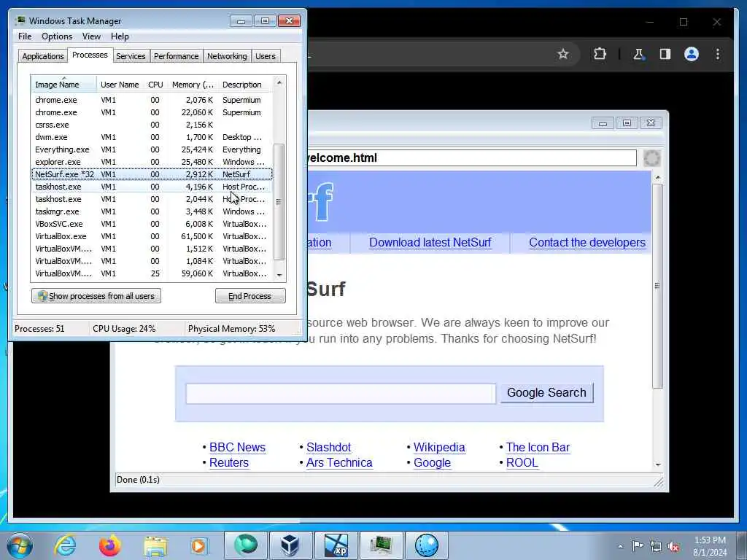Image resolution: width=747 pixels, height=560 pixels.
Task: Open Firefox from the taskbar
Action: pos(109,545)
